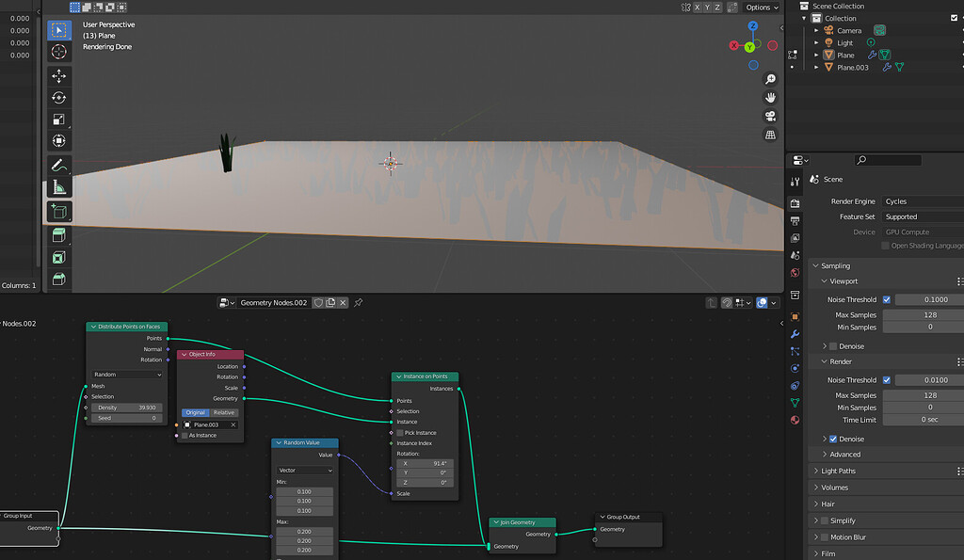Select the Add Cube tool
The width and height of the screenshot is (964, 560).
click(59, 212)
